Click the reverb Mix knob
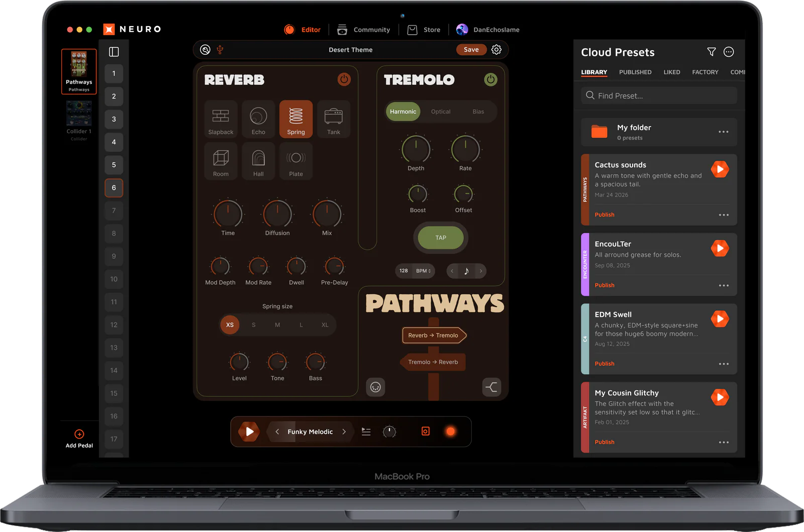 (x=327, y=214)
